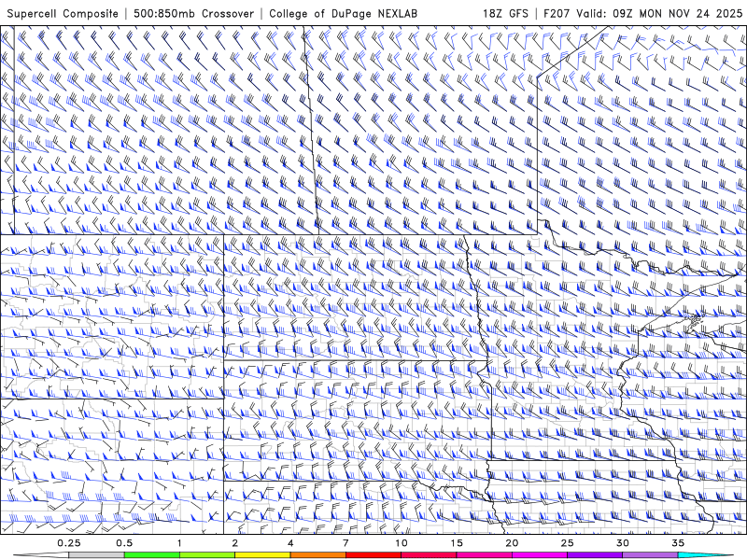
Task: Click the colorbar label reading 15
Action: [x=457, y=543]
